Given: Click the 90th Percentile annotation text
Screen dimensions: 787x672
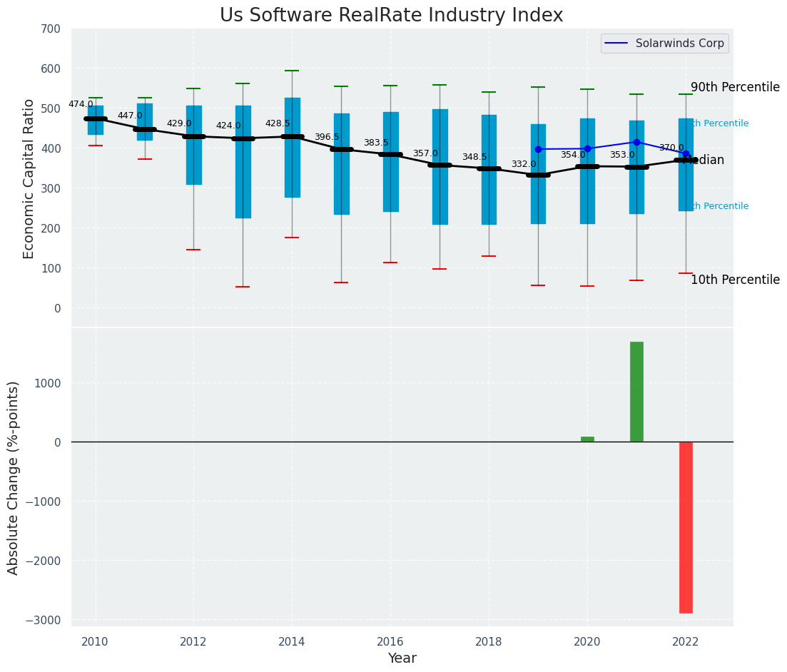Looking at the screenshot, I should (x=736, y=87).
